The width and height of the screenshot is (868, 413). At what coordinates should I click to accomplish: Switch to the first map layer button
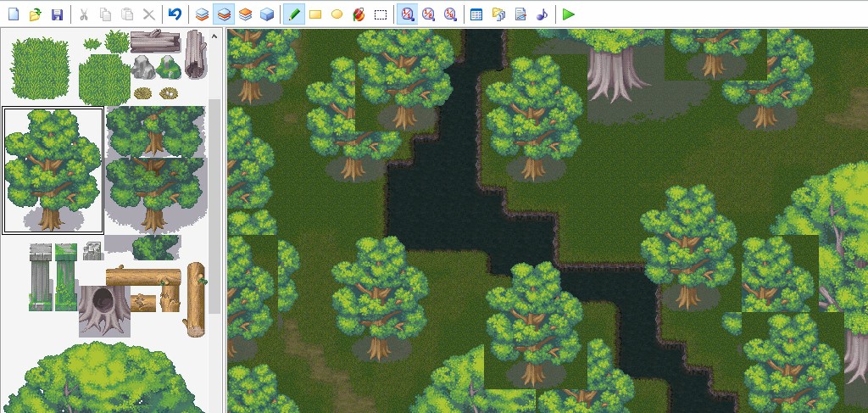202,14
